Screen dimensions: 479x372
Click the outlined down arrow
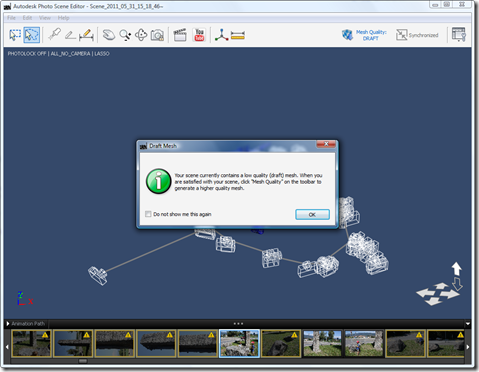(458, 284)
